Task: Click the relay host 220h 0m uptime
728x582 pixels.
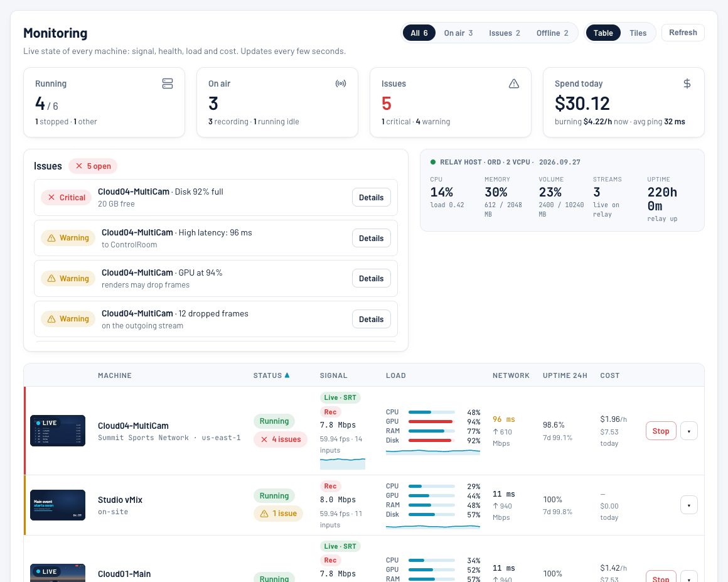Action: pos(663,199)
